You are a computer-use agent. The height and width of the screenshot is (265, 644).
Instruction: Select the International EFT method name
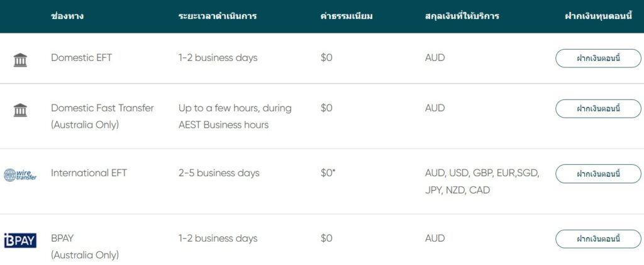click(x=89, y=172)
